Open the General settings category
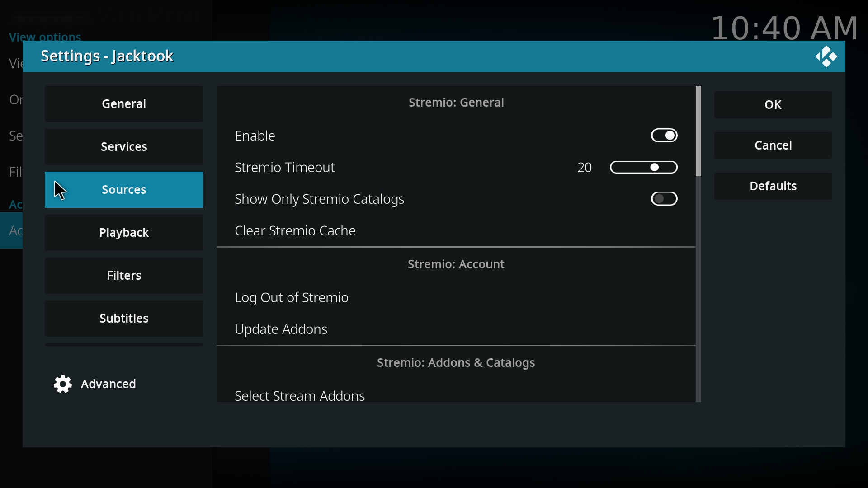 (x=124, y=104)
